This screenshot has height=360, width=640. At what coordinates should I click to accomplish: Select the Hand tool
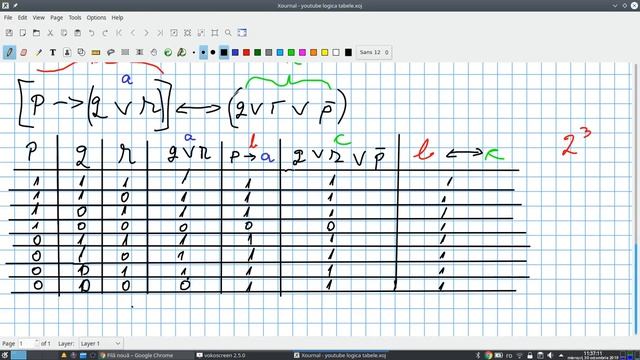coord(154,52)
